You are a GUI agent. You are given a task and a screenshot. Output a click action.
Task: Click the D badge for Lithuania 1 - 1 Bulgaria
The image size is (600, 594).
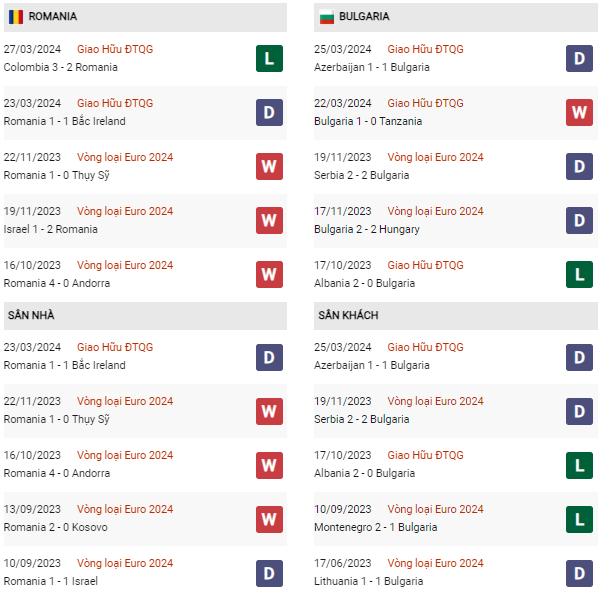579,572
